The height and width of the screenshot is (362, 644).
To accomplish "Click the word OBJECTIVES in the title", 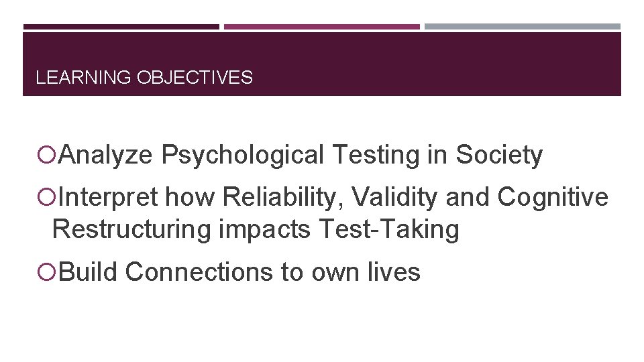I will [x=195, y=78].
